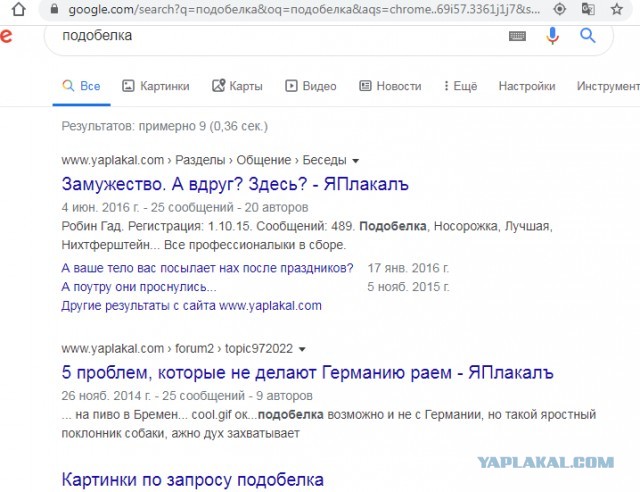Click the Google logo letter
Screen dimensions: 640x492
6,35
